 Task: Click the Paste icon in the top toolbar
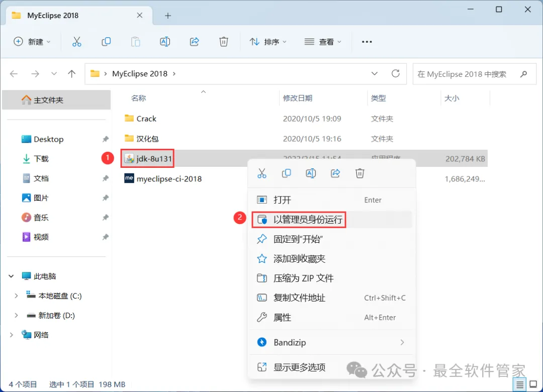135,42
